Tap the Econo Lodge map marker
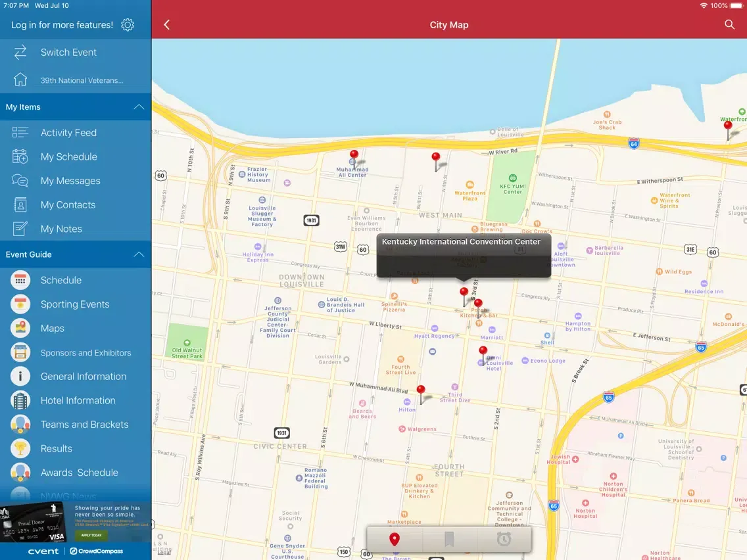This screenshot has width=747, height=560. point(525,360)
